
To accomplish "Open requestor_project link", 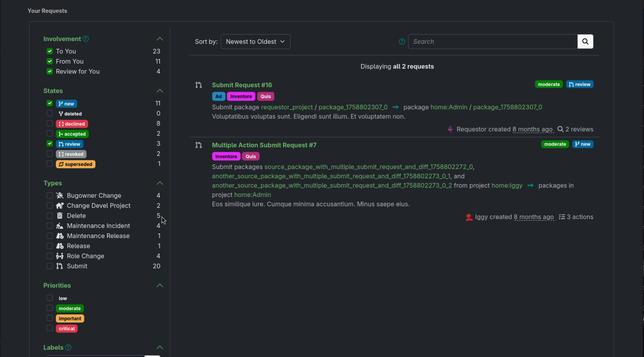I will click(287, 107).
